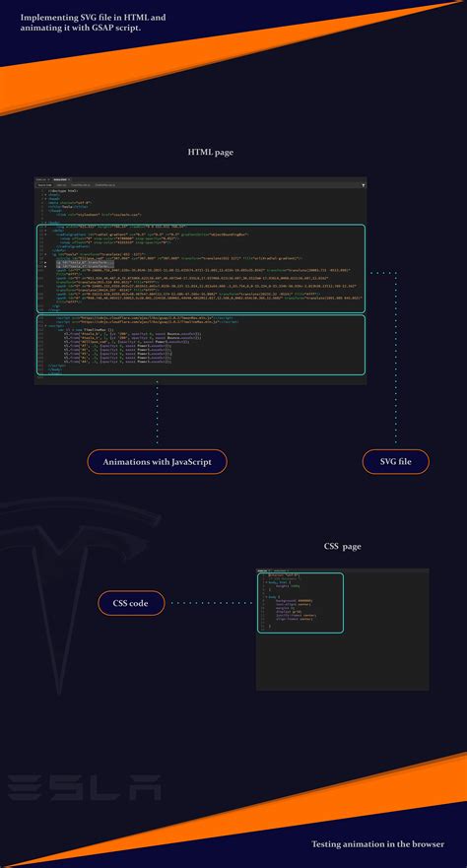Switch to index.css tab in HTML editor

tap(41, 180)
